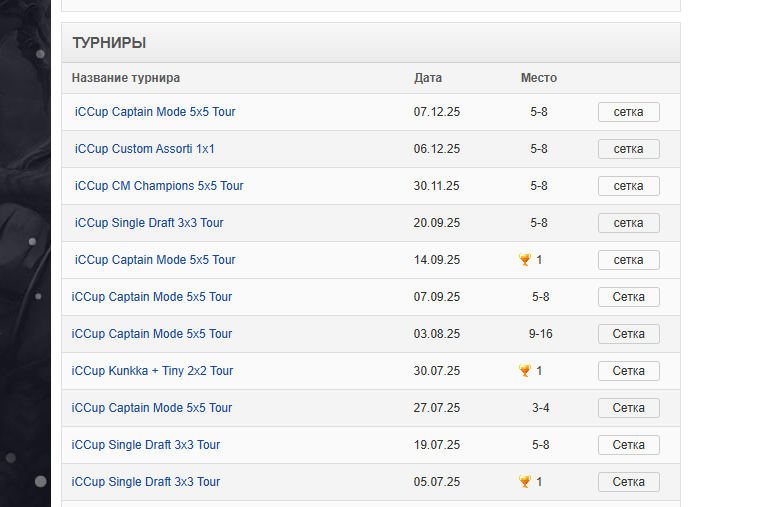Viewport: 759px width, 507px height.
Task: Open the Single Draft 3x3 Tour from 20.09.25
Action: 149,223
